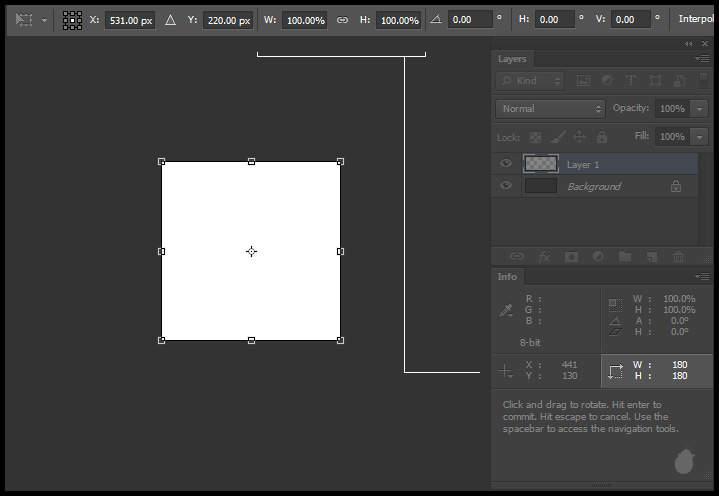719x496 pixels.
Task: Open the Kind filter dropdown
Action: pos(531,80)
